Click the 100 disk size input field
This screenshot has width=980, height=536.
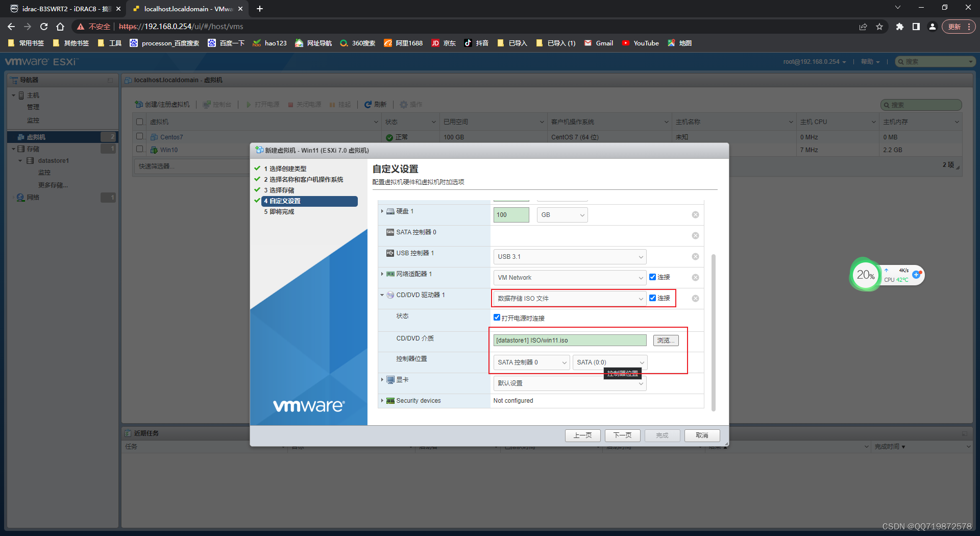[511, 215]
